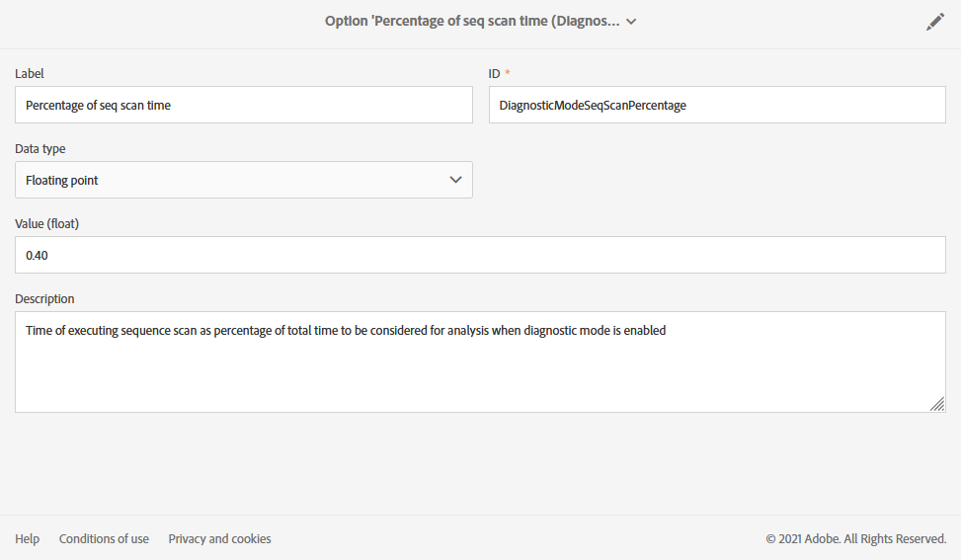This screenshot has width=961, height=560.
Task: Click the orange required asterisk next to ID
Action: (x=508, y=74)
